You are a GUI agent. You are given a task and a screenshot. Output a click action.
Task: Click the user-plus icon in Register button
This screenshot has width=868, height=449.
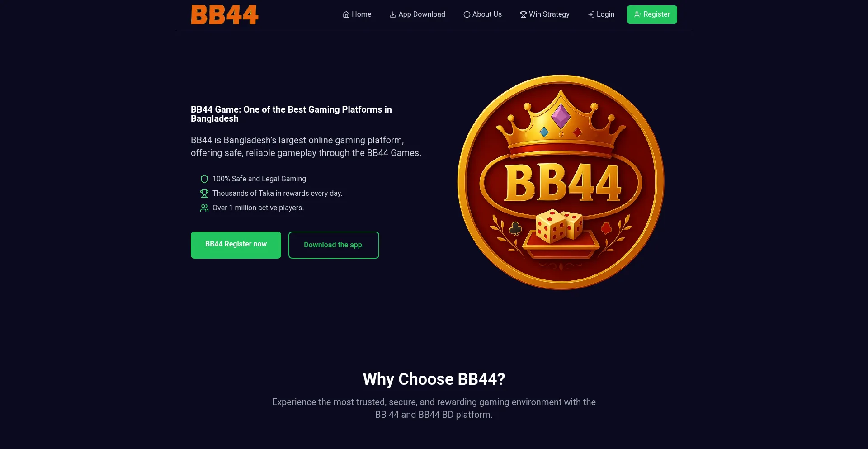(638, 14)
